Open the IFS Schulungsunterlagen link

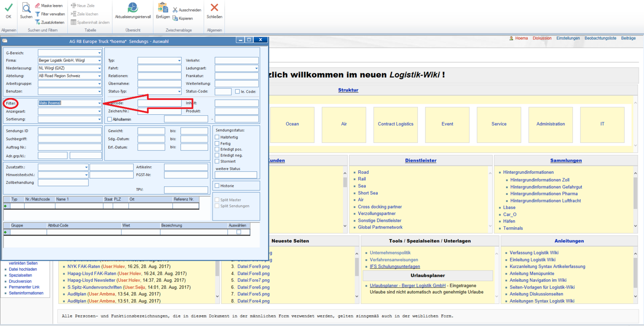pyautogui.click(x=395, y=266)
